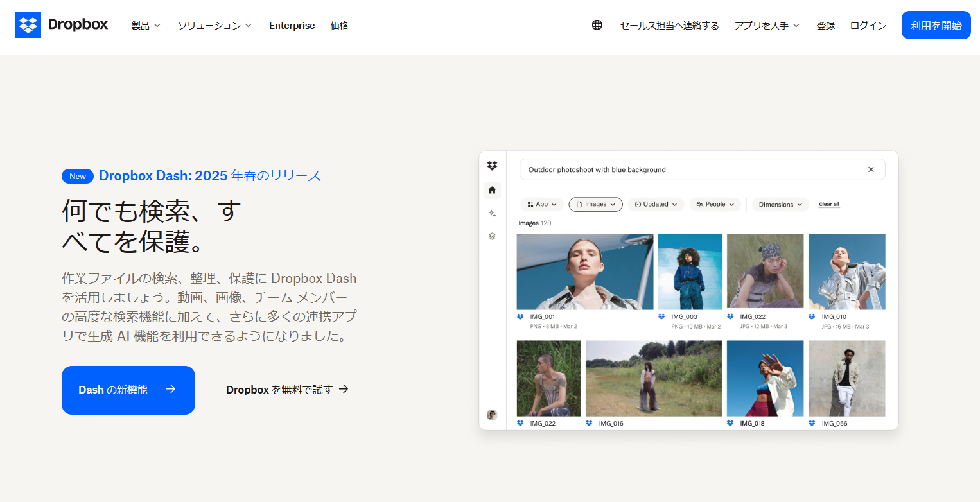
Task: Open the profile avatar at the sidebar bottom
Action: coord(492,415)
